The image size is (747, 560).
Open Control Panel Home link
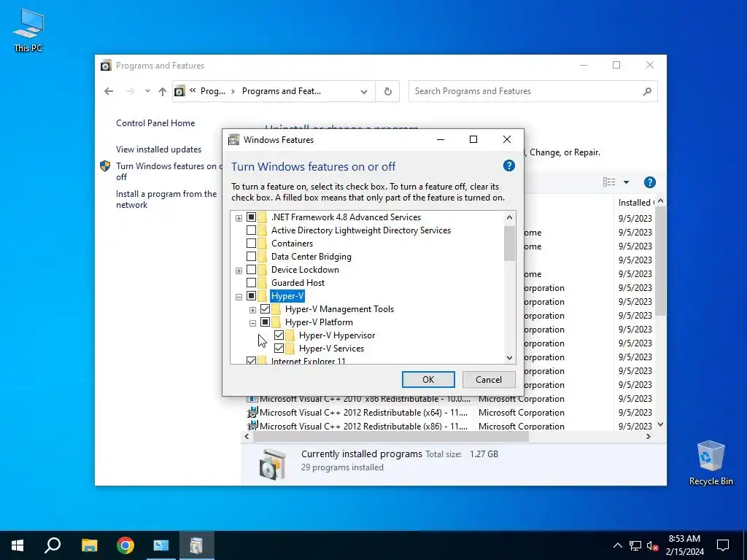[155, 122]
